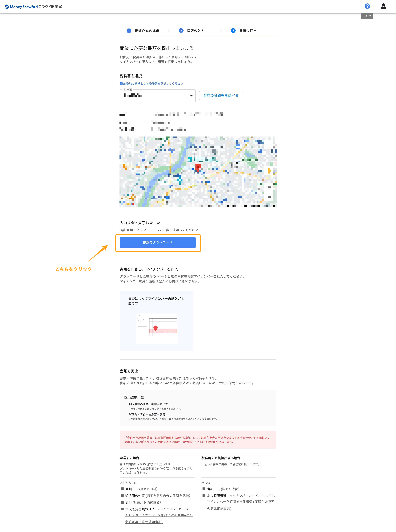Check the 返信用の封筒 checkbox
This screenshot has width=396, height=532.
(x=122, y=496)
